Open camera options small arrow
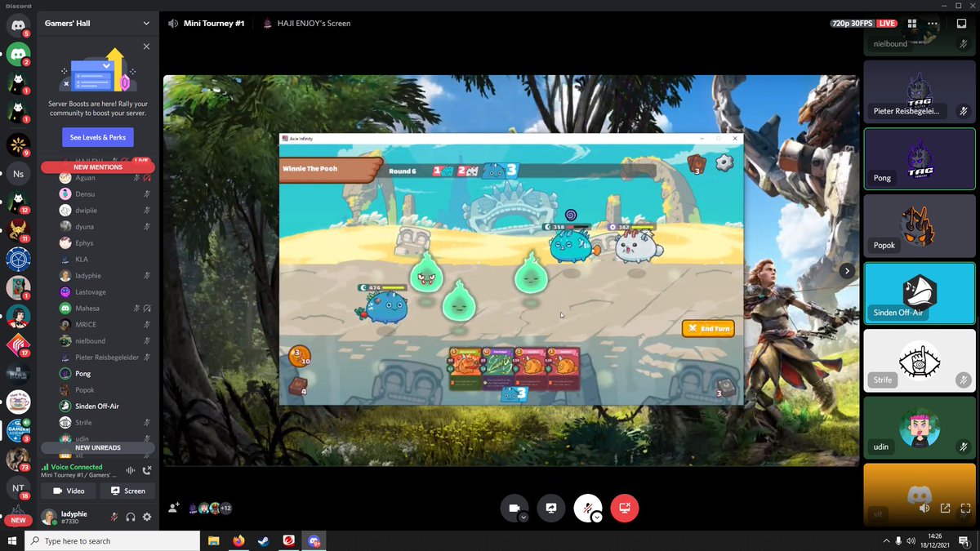 click(523, 517)
